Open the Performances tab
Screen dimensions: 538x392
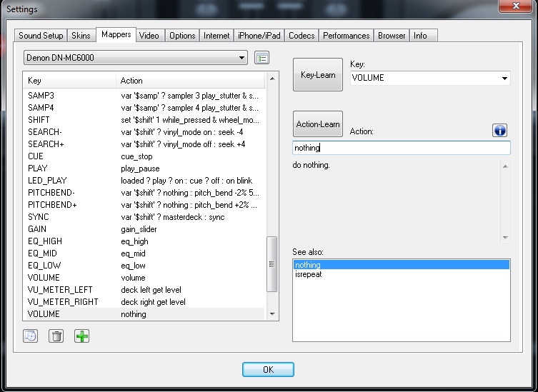pyautogui.click(x=347, y=36)
